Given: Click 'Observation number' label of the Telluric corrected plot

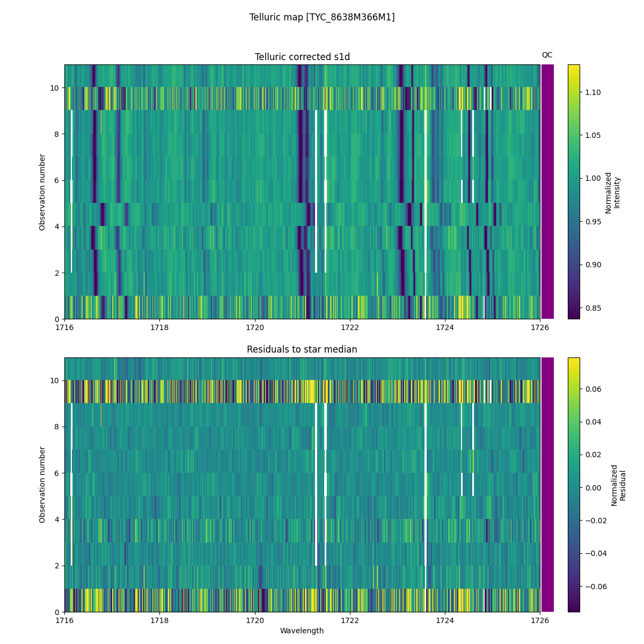Looking at the screenshot, I should (42, 192).
